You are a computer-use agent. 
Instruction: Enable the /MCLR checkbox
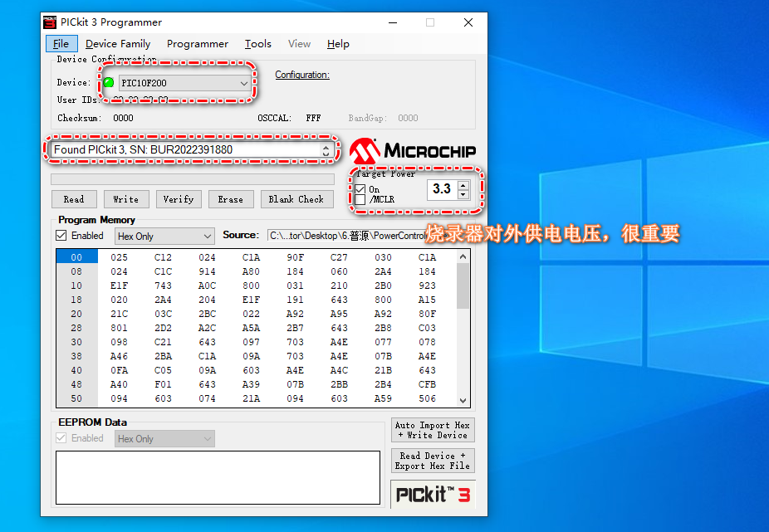[360, 199]
